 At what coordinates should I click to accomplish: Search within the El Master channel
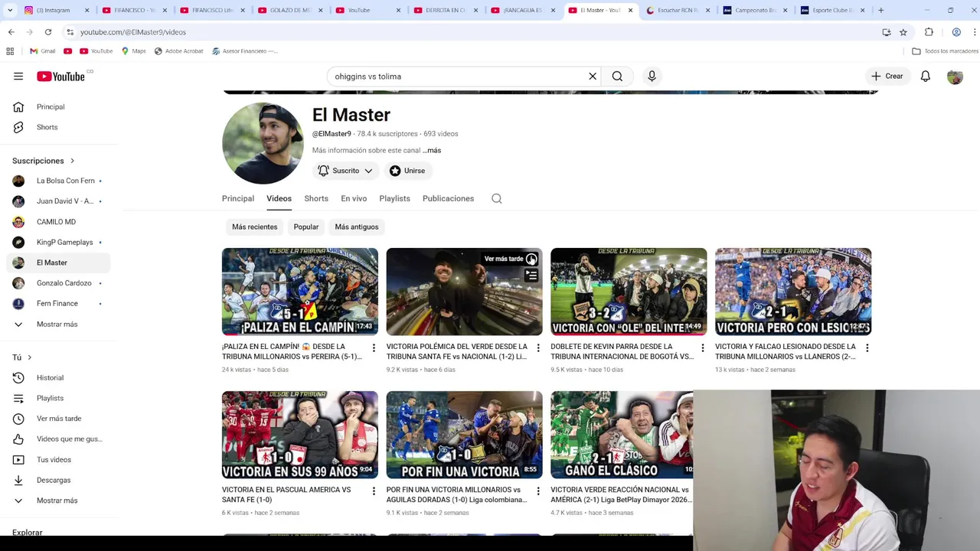497,199
